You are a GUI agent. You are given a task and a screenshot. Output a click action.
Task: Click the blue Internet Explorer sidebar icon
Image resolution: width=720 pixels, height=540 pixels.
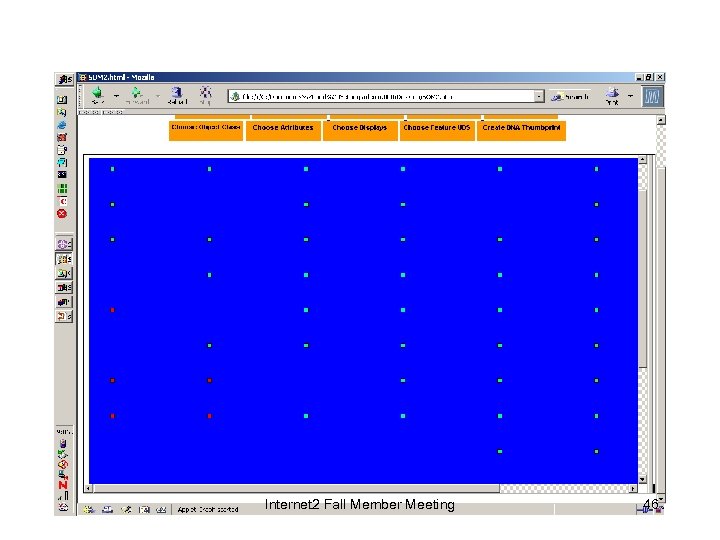62,125
